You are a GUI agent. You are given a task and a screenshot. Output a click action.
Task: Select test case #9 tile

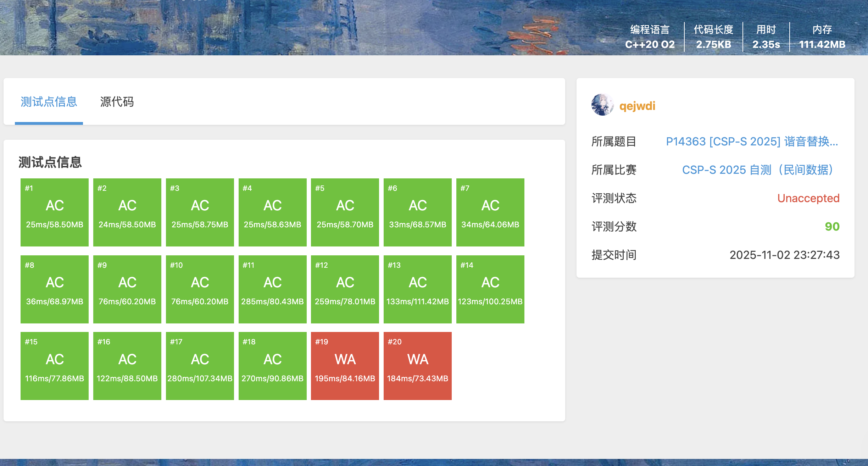coord(127,289)
